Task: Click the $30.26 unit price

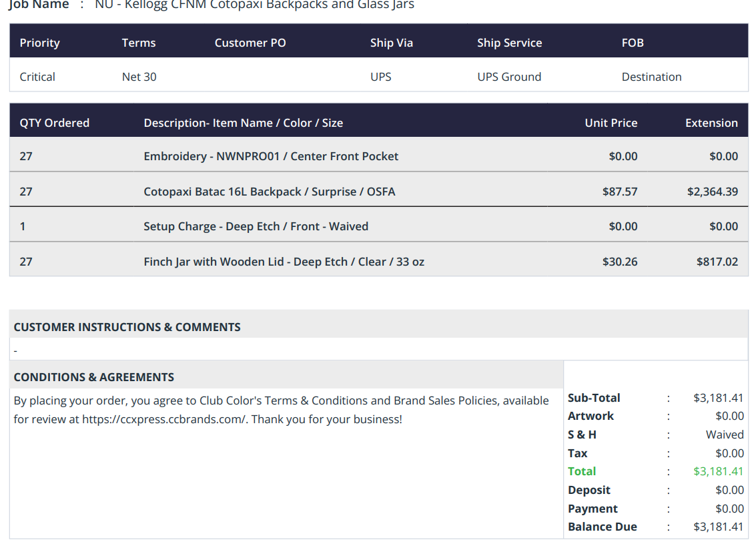Action: tap(620, 262)
